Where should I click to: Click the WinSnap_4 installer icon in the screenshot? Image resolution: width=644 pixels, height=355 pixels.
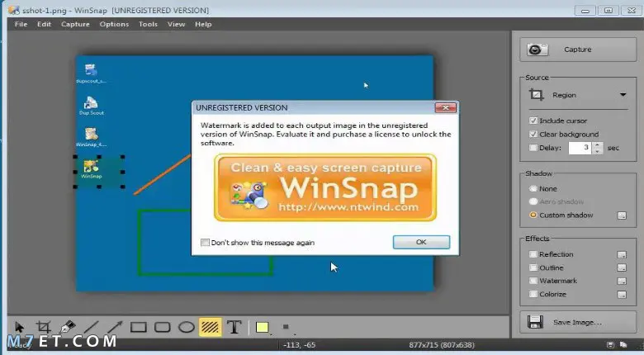(91, 137)
